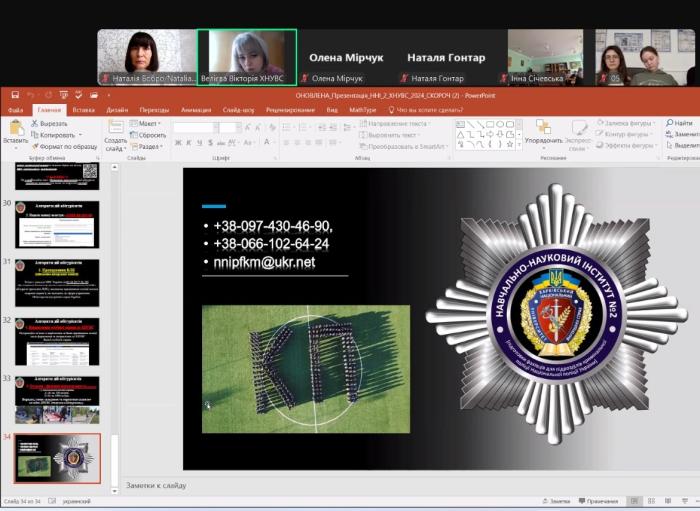Expand Раздел section dropdown

tap(150, 146)
